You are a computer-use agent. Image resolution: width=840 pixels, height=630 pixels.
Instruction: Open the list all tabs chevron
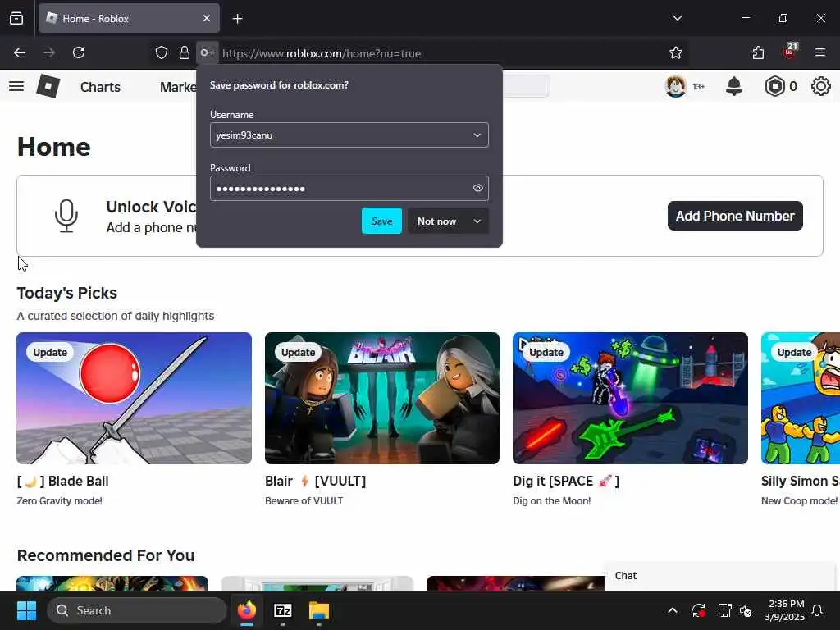point(677,18)
